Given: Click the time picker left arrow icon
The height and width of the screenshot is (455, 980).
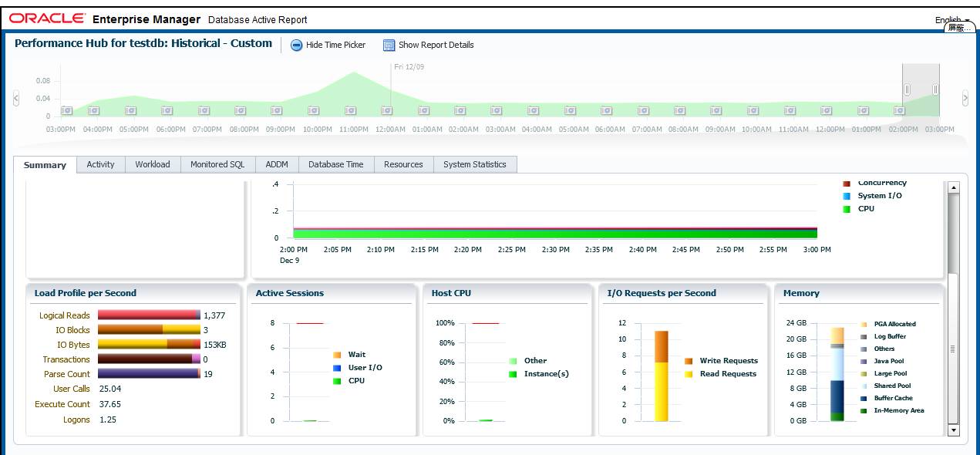Looking at the screenshot, I should coord(16,98).
